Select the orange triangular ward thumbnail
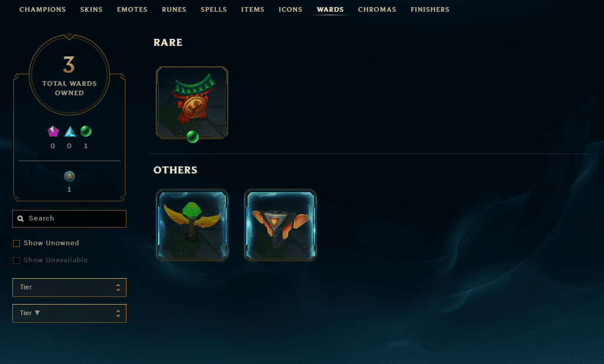604x364 pixels. pos(281,225)
